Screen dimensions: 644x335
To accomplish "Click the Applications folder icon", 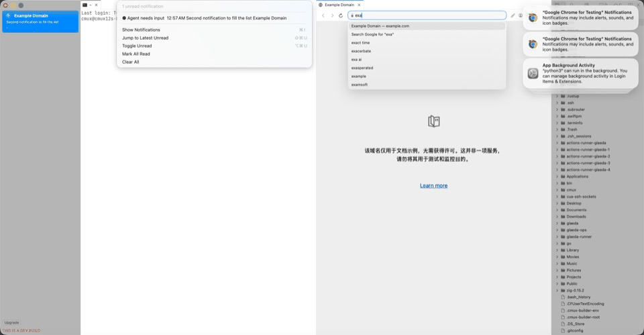I will coord(563,177).
